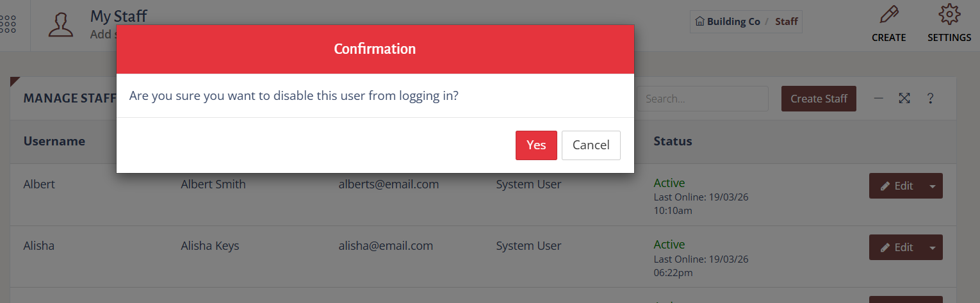
Task: Cancel the confirmation dialog
Action: [591, 145]
